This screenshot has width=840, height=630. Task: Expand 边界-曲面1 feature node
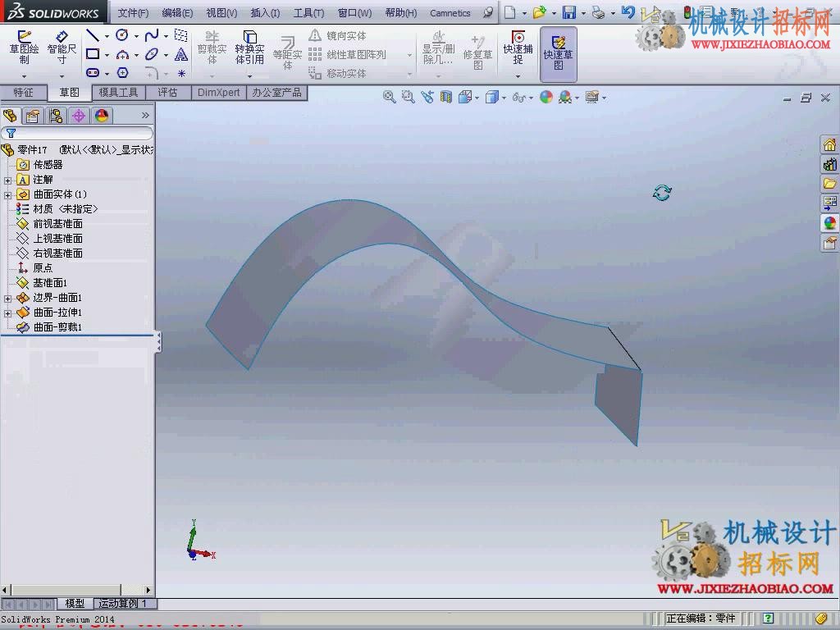point(7,299)
